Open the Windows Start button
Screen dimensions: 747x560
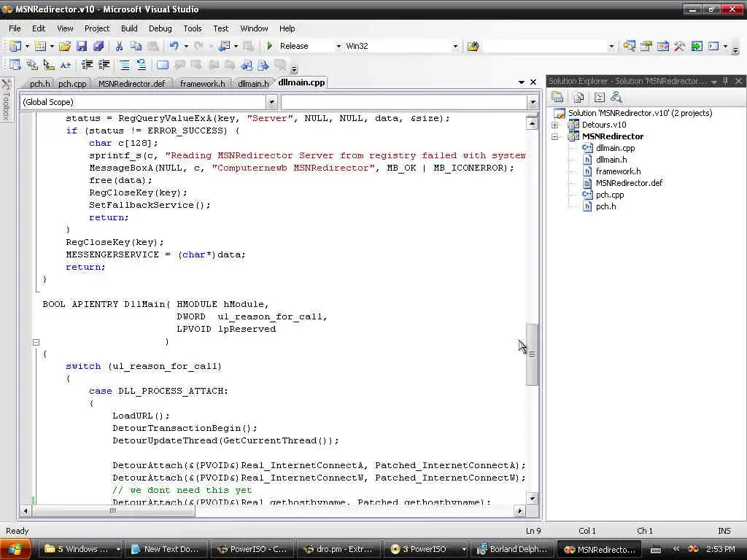point(15,549)
